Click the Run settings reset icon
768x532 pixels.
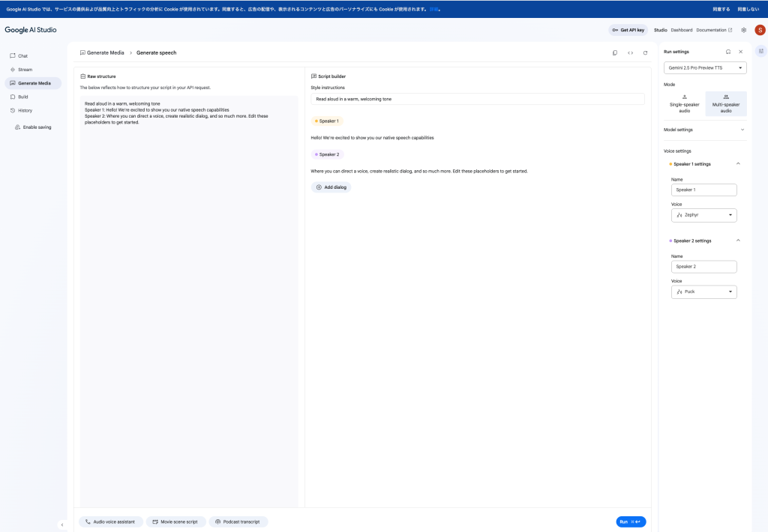[x=727, y=52]
